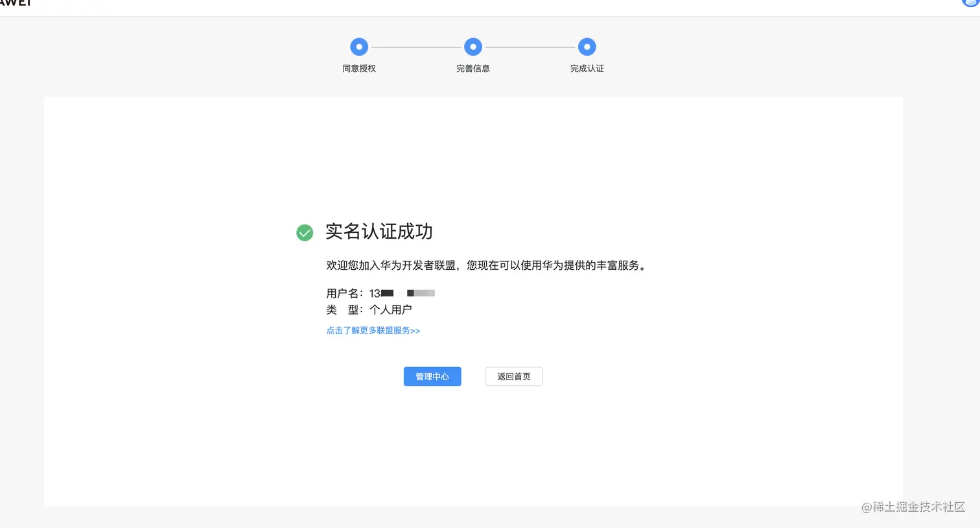Select the 完善信息 step circle
This screenshot has width=980, height=528.
tap(473, 47)
